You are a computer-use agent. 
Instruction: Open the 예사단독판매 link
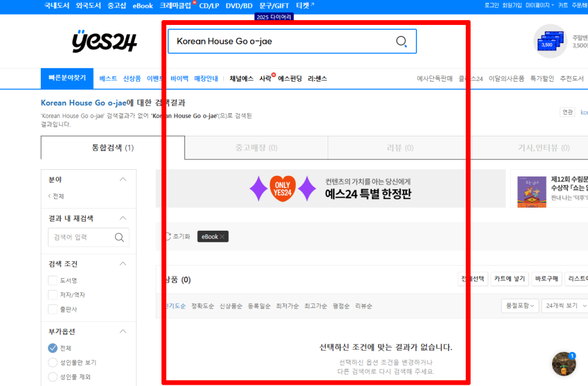435,79
